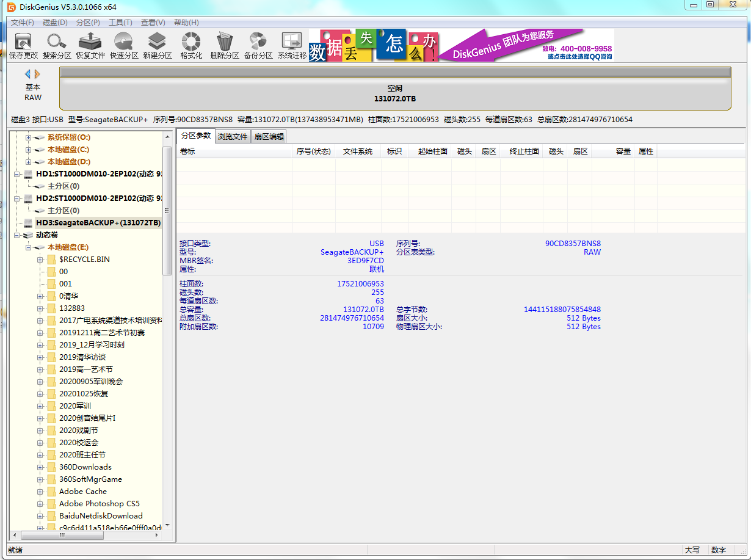Switch to the 扇区编辑 tab
The width and height of the screenshot is (751, 560).
point(269,137)
